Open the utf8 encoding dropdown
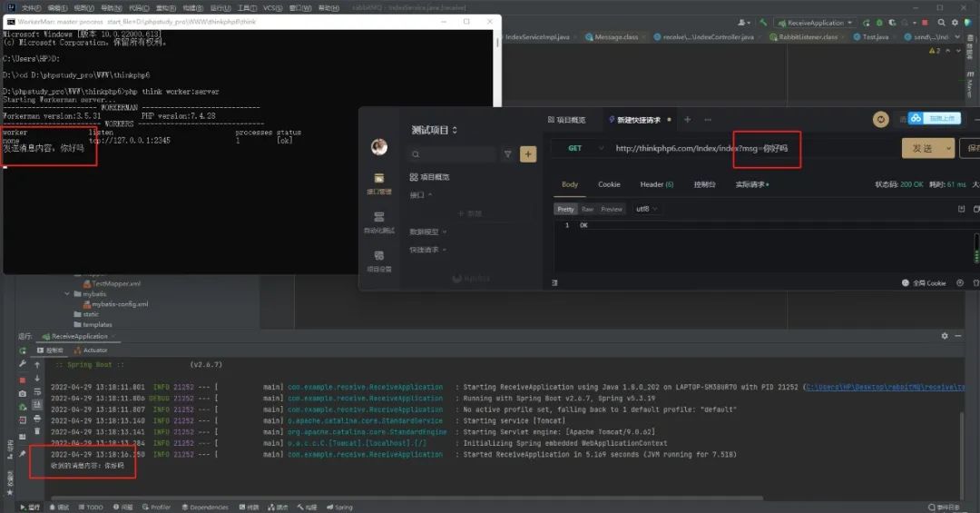 646,209
